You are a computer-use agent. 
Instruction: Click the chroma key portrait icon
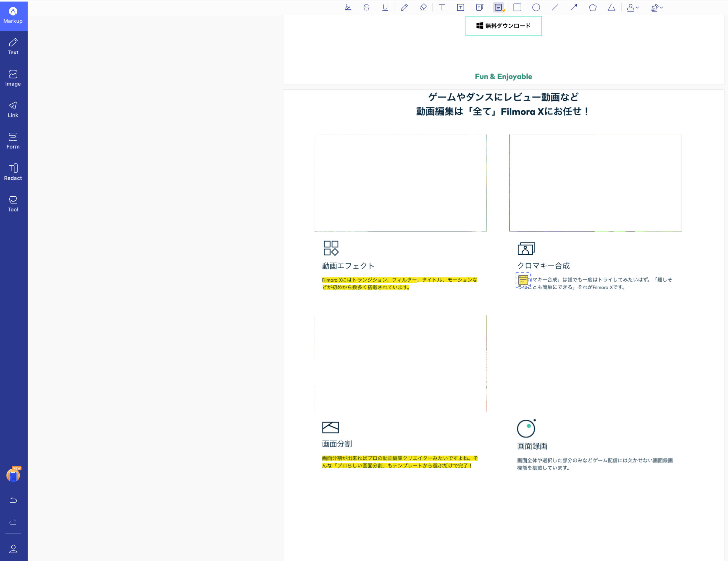click(526, 248)
